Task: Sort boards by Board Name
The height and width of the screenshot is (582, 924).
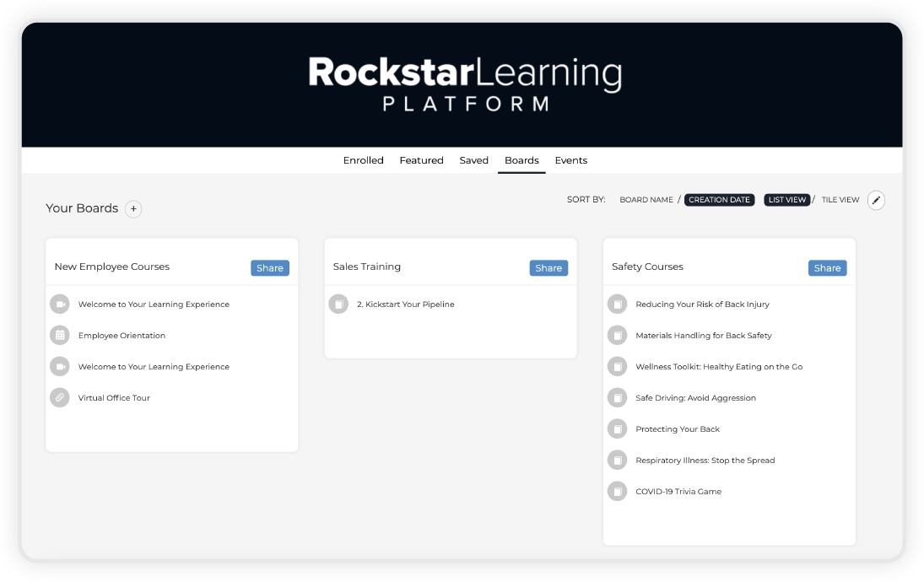Action: [646, 200]
